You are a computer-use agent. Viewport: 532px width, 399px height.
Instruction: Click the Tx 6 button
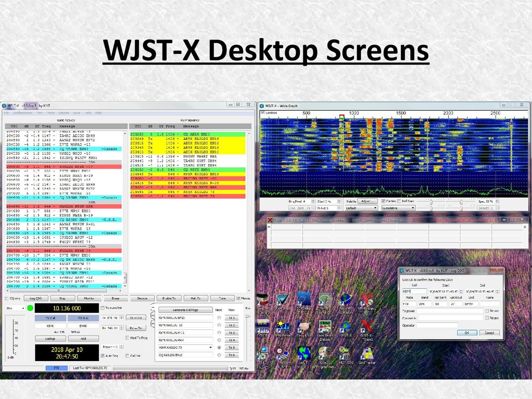click(x=232, y=355)
